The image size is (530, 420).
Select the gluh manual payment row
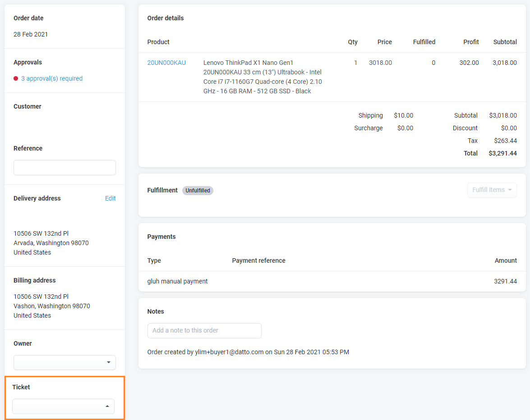pos(177,281)
